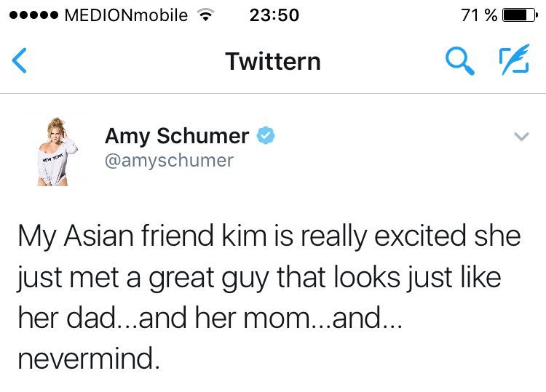Image resolution: width=546 pixels, height=392 pixels.
Task: Tap the 71 % battery percentage
Action: pos(477,15)
